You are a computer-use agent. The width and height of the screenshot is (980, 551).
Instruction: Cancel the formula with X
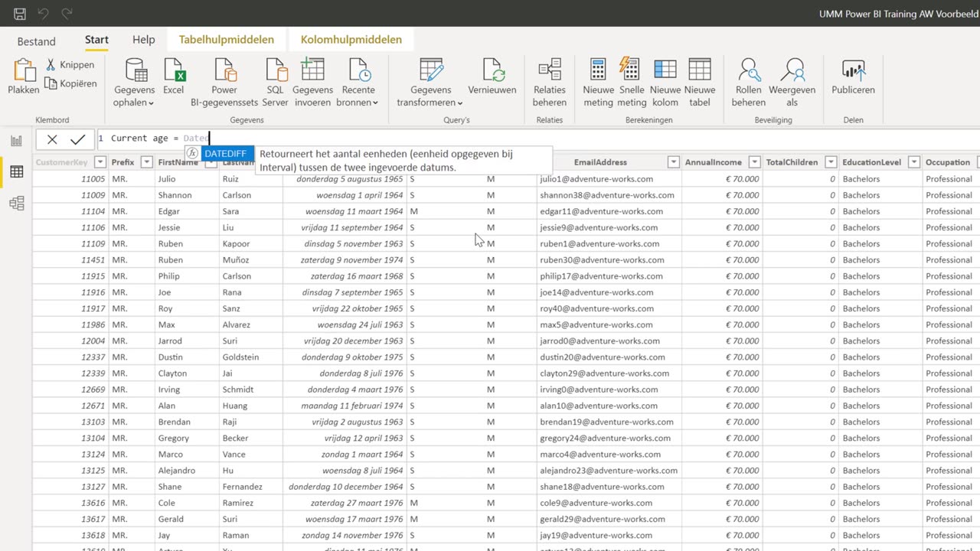[x=52, y=139]
